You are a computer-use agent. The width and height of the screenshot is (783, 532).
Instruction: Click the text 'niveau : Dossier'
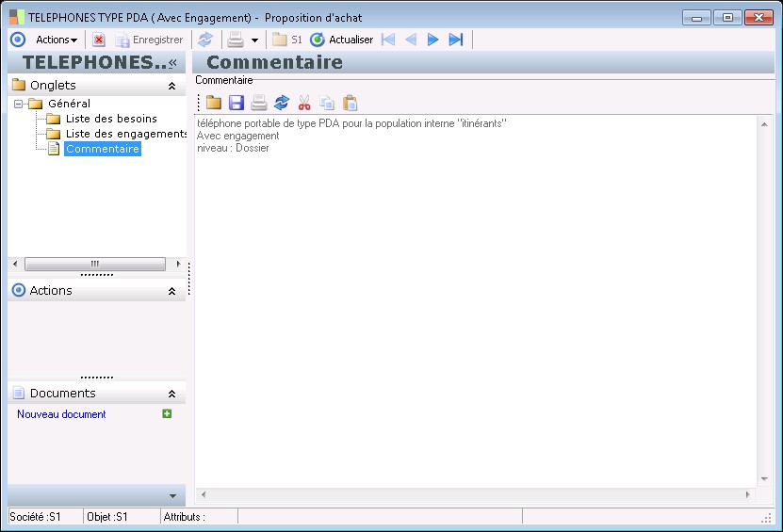[x=233, y=148]
